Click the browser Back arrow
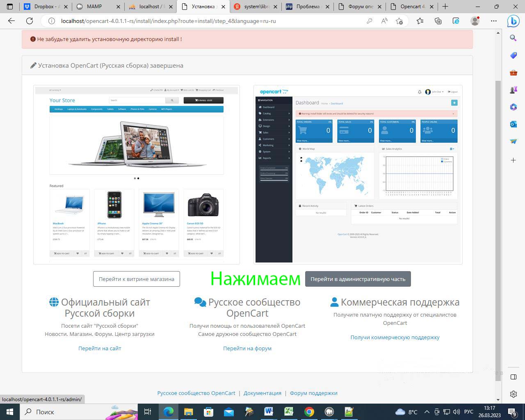This screenshot has height=420, width=525. pos(11,21)
